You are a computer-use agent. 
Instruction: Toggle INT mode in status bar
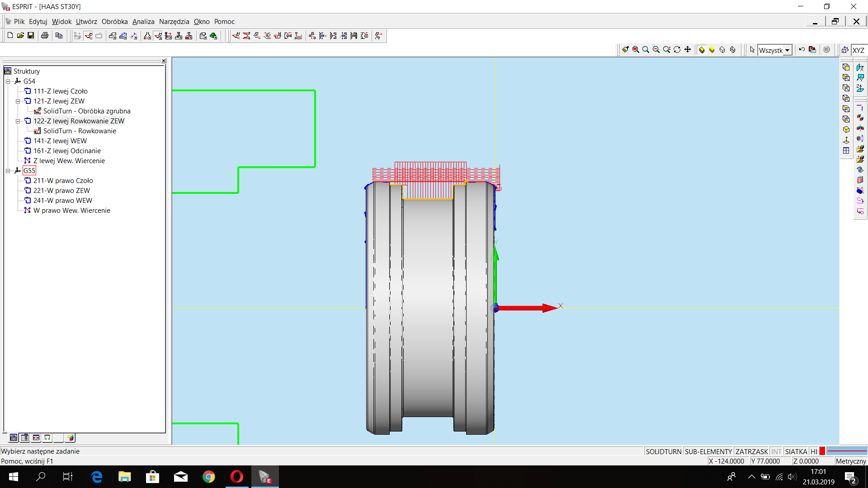pos(776,451)
